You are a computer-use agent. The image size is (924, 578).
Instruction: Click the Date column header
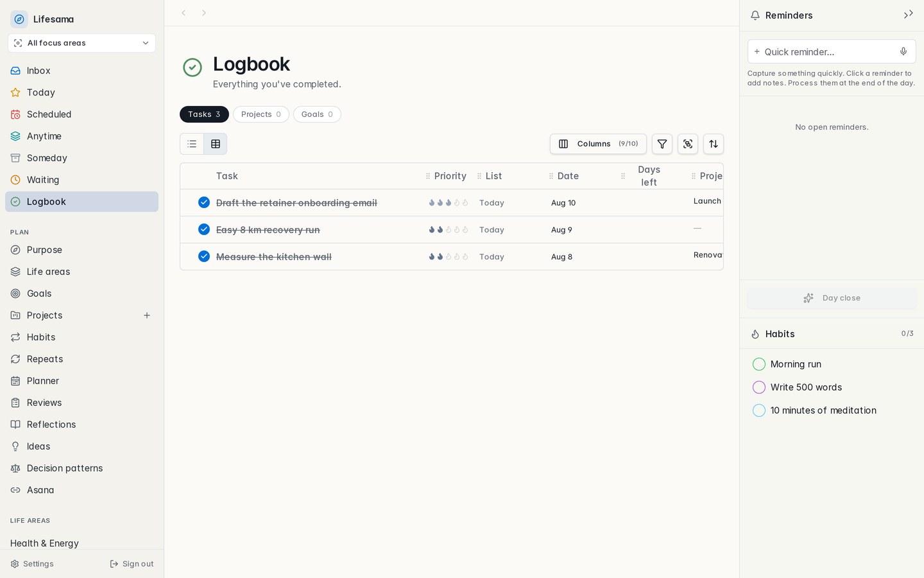click(568, 176)
